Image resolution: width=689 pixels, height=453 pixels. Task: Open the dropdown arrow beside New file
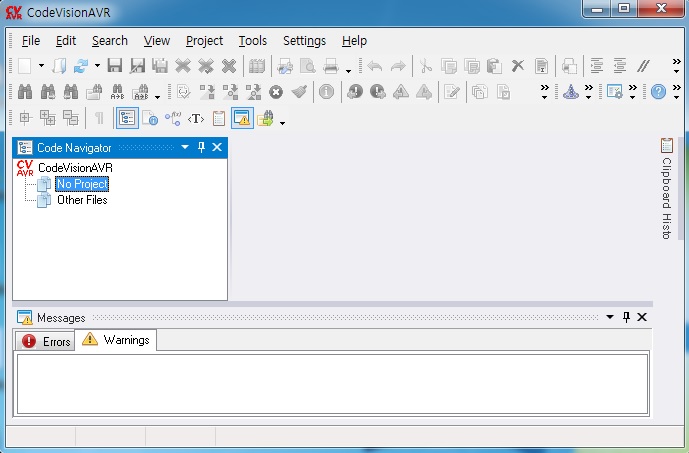pos(41,67)
